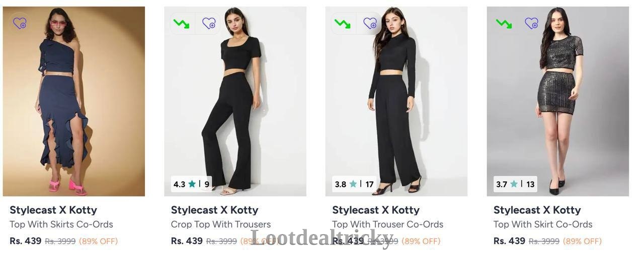Click Crop Top With Trousers title
Viewport: 644px width, 255px height.
221,224
